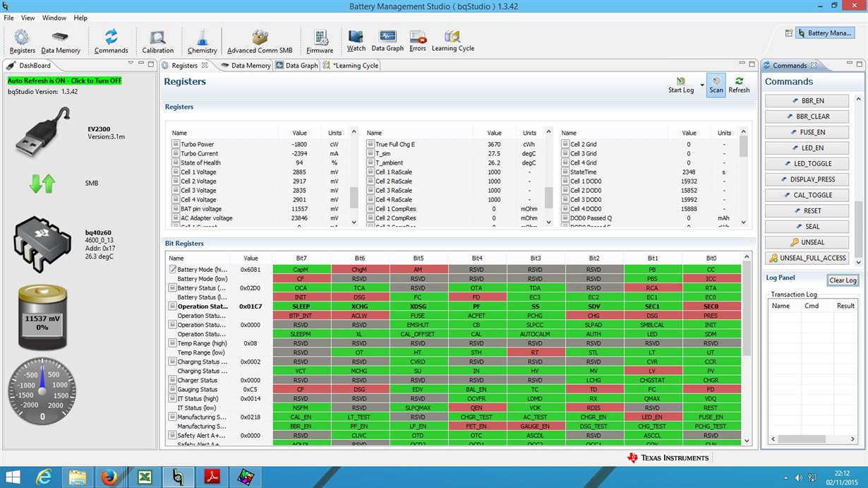
Task: Open Excel from the taskbar
Action: click(145, 477)
